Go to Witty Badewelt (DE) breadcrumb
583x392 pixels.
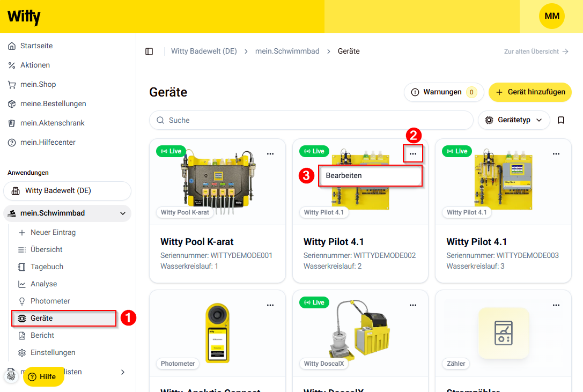point(204,51)
